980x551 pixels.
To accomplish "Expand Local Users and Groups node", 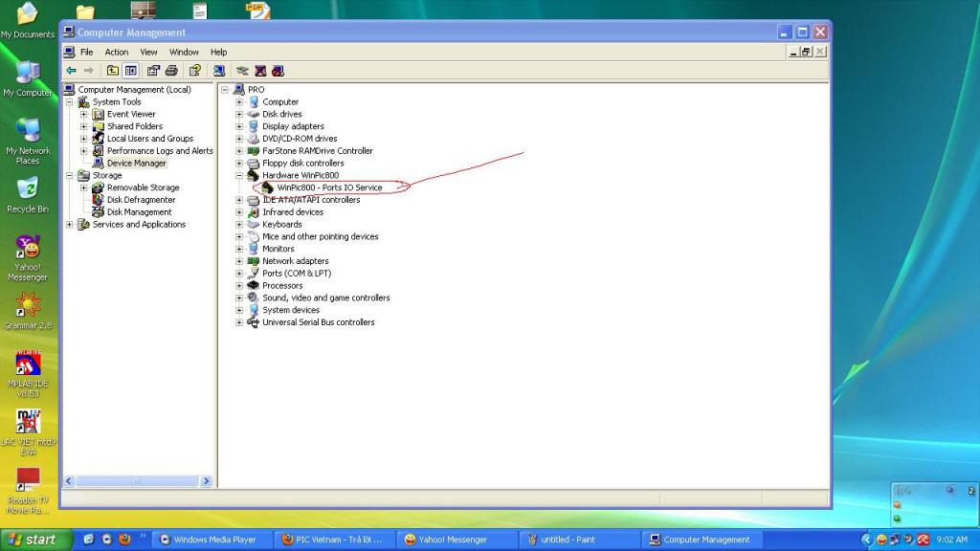I will coord(84,139).
